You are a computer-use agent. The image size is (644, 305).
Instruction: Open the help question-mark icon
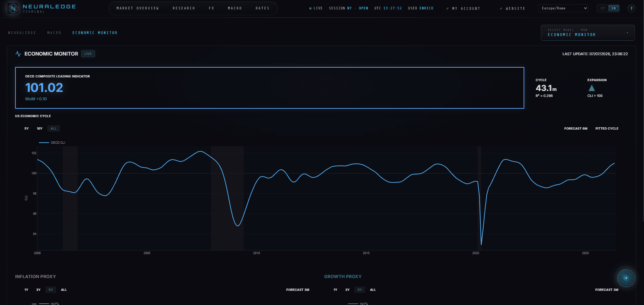click(x=631, y=8)
